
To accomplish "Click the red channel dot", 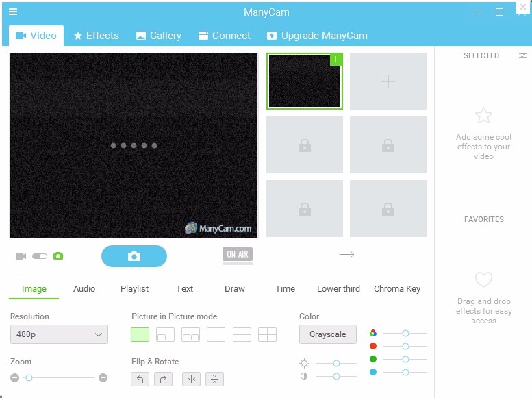I will pyautogui.click(x=373, y=346).
